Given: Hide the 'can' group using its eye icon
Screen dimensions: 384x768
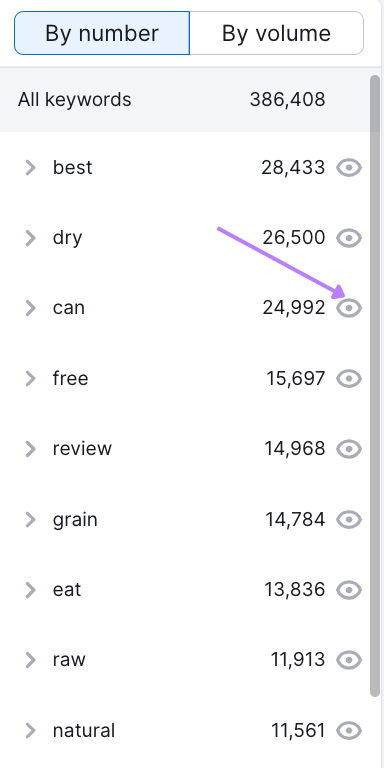Looking at the screenshot, I should (349, 308).
